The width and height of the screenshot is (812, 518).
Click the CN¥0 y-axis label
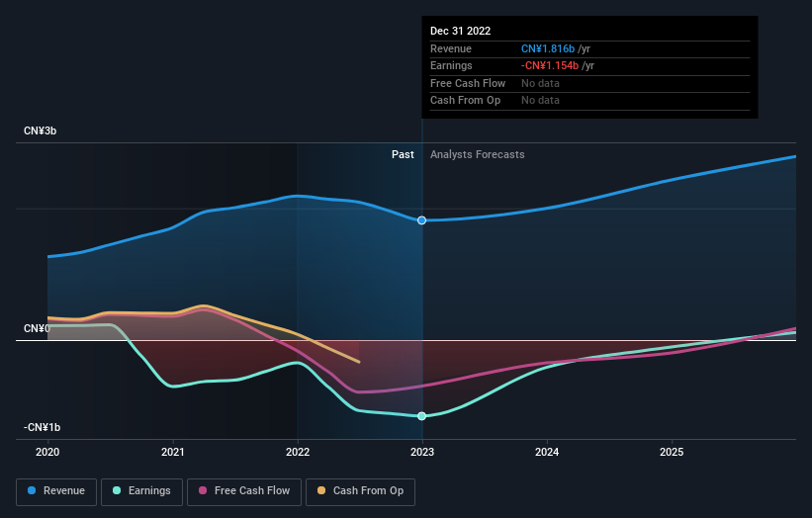coord(37,328)
